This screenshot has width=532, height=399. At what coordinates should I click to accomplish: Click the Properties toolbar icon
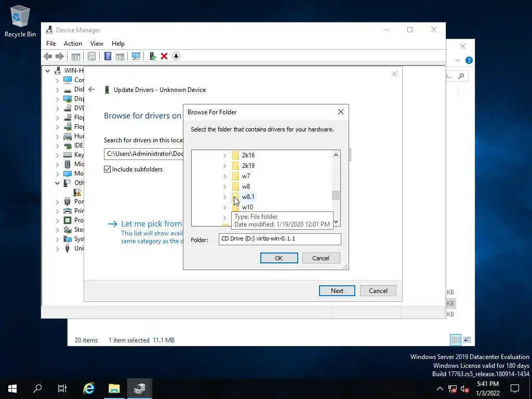[91, 56]
